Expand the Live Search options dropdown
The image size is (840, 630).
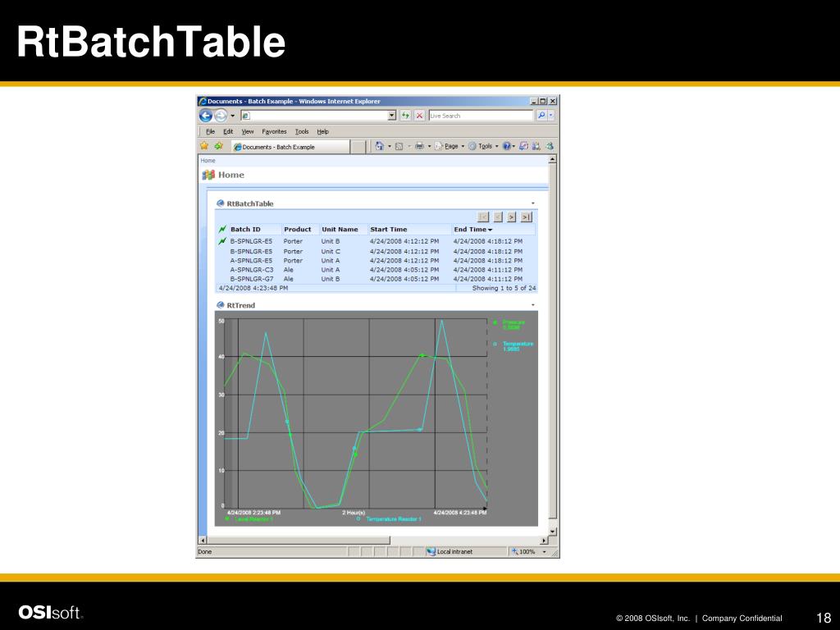tap(551, 115)
